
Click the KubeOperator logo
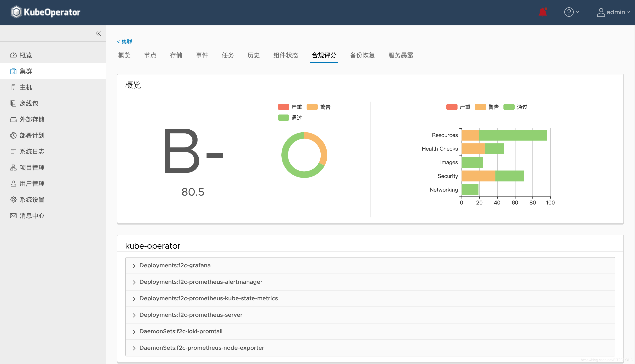45,12
